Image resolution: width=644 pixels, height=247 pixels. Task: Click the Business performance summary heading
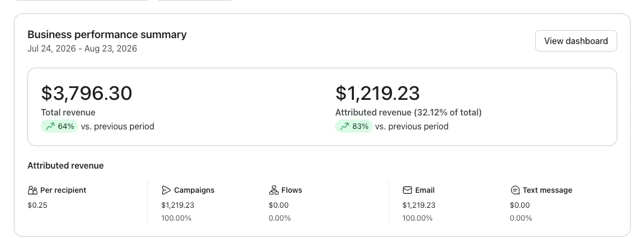pyautogui.click(x=107, y=34)
